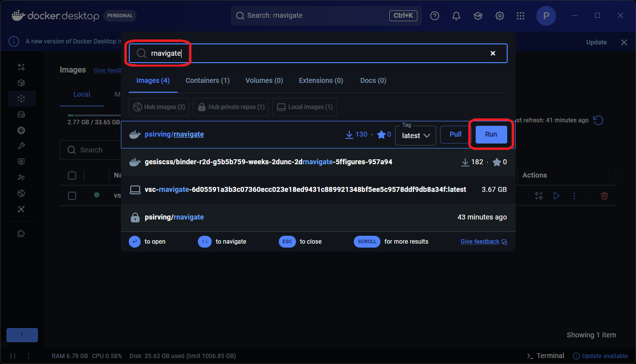Open Volumes drive icon in sidebar
The height and width of the screenshot is (364, 636).
pyautogui.click(x=21, y=114)
